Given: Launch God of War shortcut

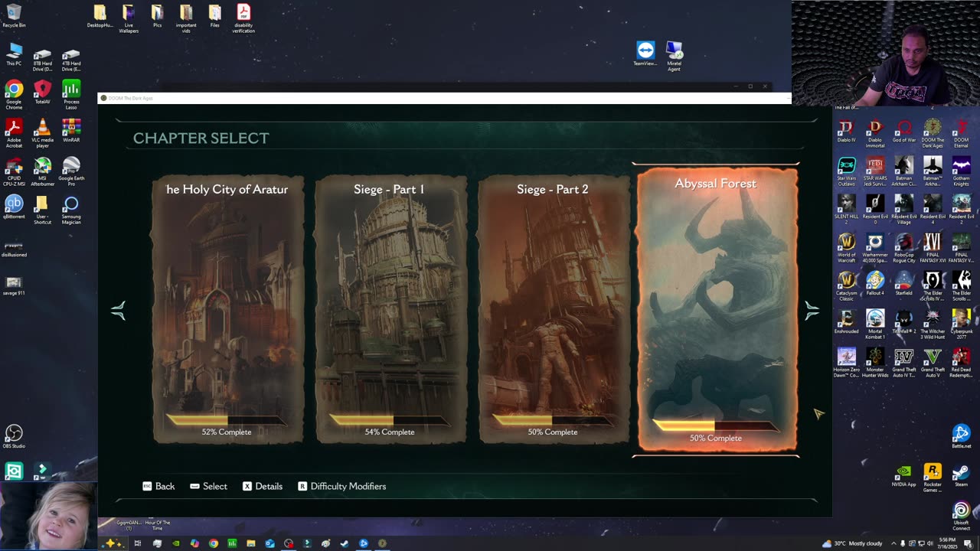Looking at the screenshot, I should click(x=904, y=131).
